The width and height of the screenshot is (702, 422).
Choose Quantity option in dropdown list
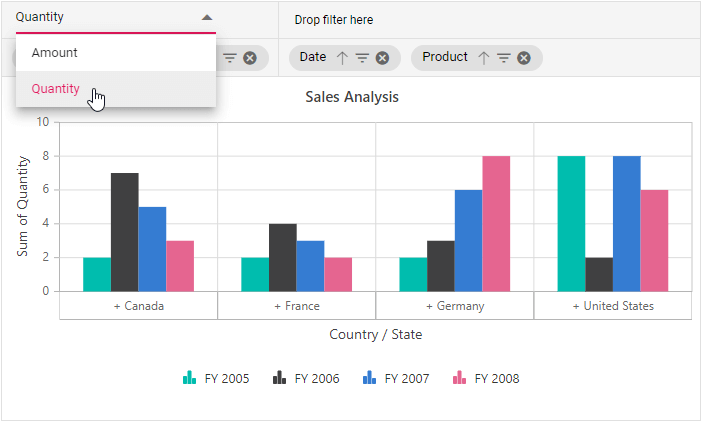(56, 88)
